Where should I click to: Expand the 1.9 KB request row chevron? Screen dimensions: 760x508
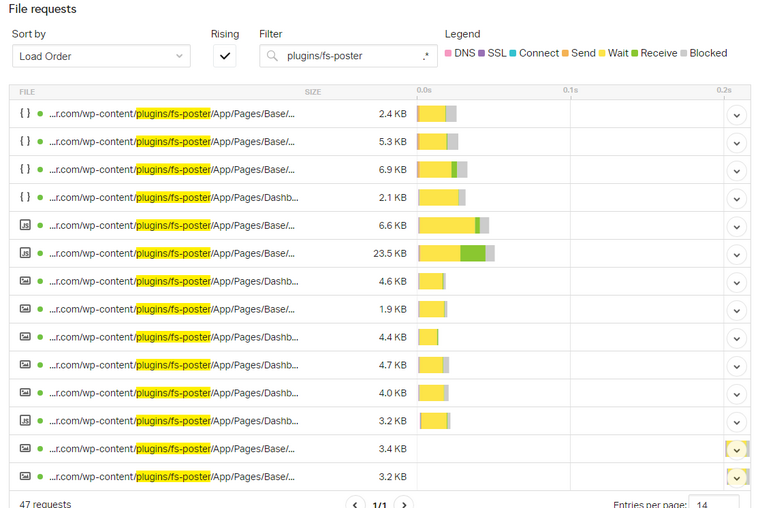(736, 310)
